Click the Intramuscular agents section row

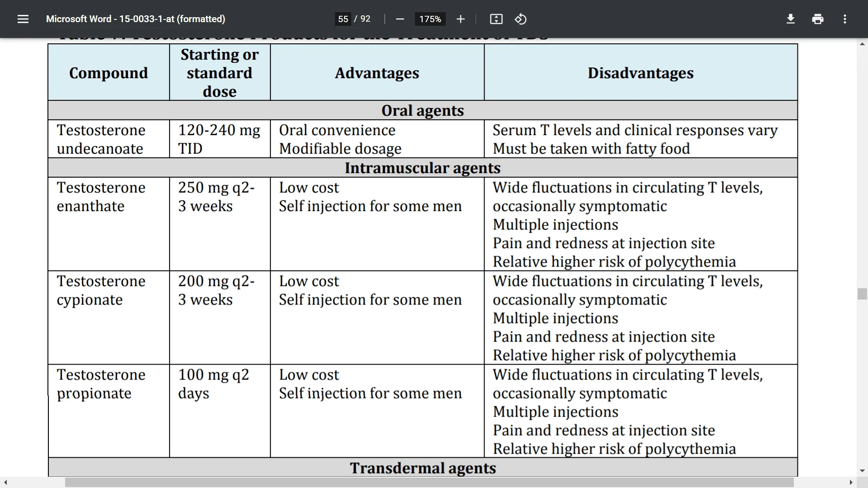click(422, 168)
